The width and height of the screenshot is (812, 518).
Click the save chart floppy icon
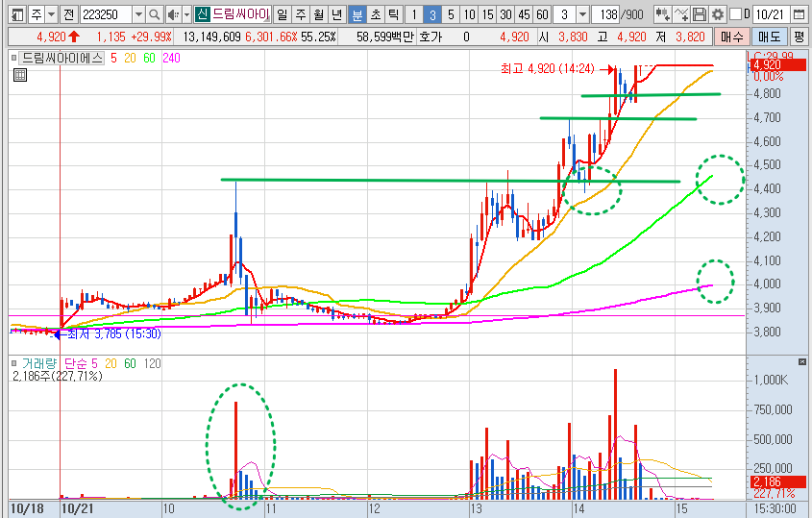click(x=700, y=14)
